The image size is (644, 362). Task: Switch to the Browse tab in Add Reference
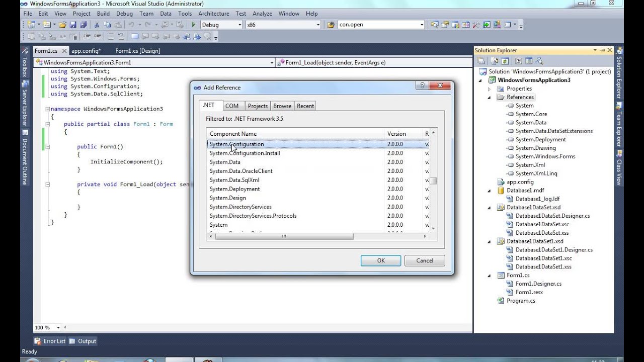pyautogui.click(x=282, y=106)
